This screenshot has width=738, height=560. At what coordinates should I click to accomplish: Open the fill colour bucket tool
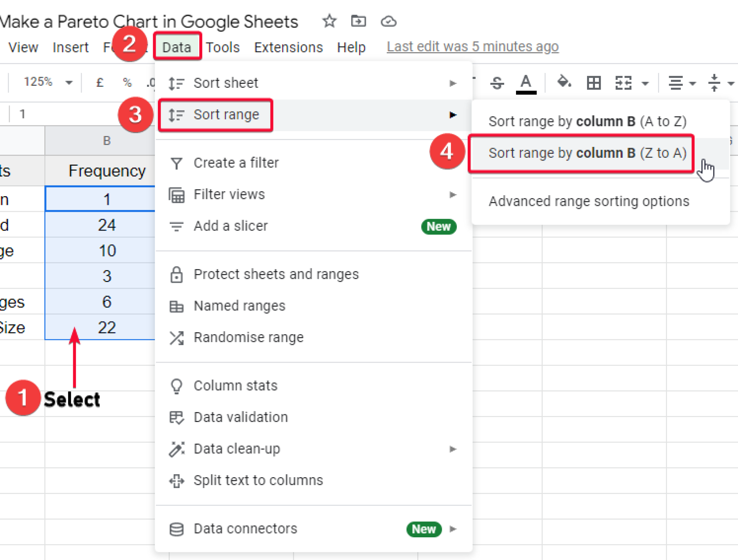click(x=564, y=82)
